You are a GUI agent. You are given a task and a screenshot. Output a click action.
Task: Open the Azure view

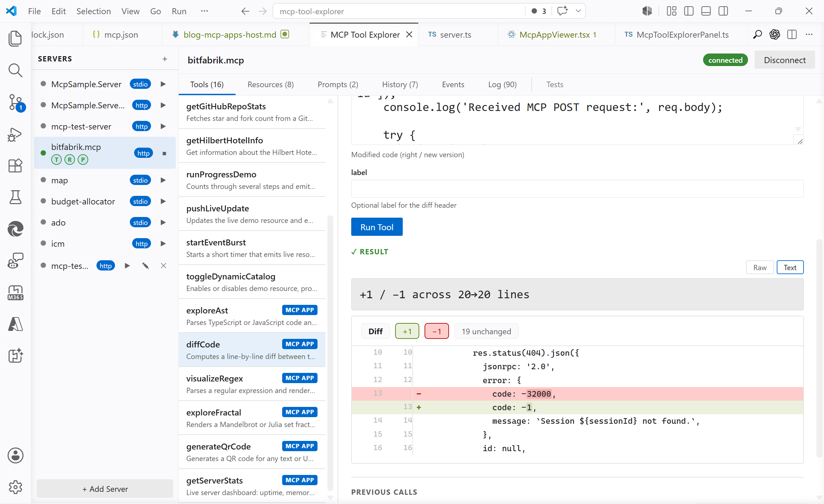click(15, 324)
